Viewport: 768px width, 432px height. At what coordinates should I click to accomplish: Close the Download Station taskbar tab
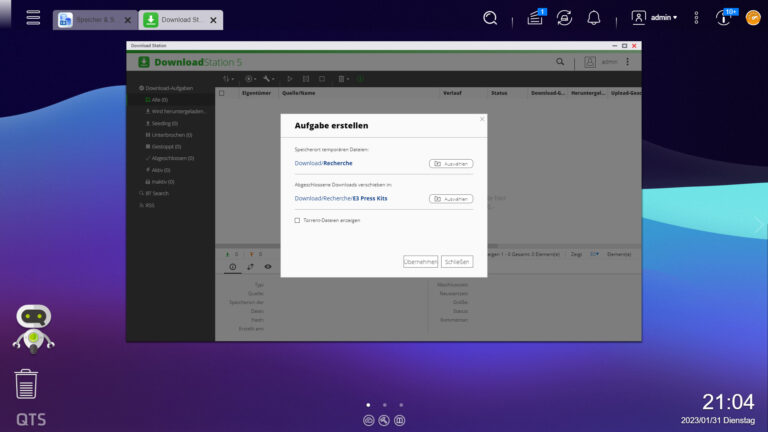[213, 20]
